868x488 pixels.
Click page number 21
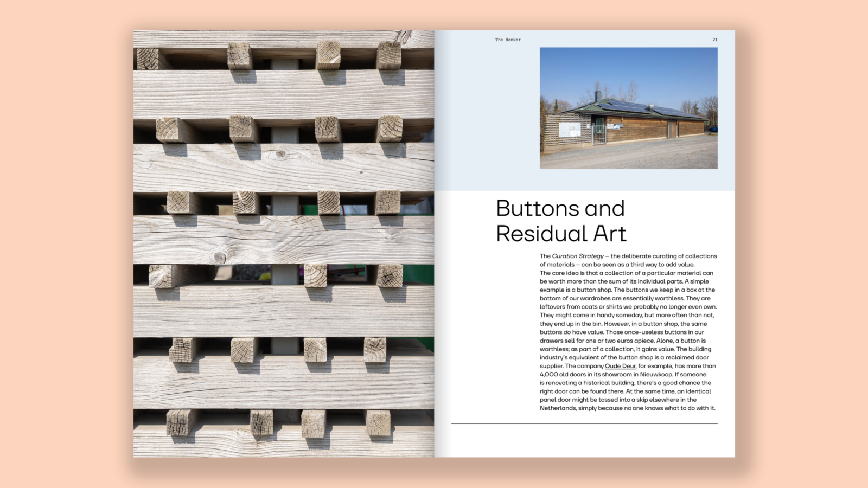pos(714,40)
